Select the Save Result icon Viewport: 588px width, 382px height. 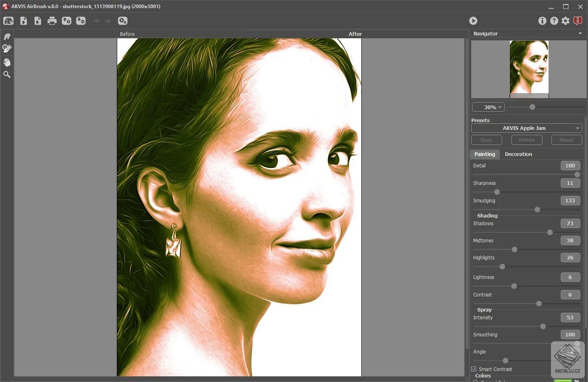pyautogui.click(x=37, y=20)
